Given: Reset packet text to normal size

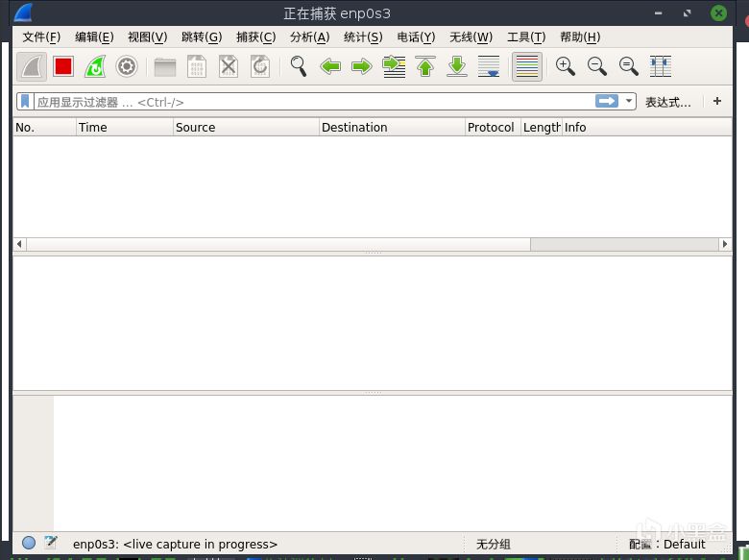Looking at the screenshot, I should (x=629, y=66).
